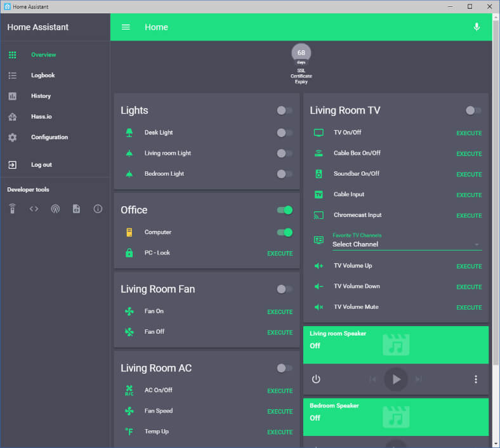The width and height of the screenshot is (500, 448).
Task: Open the remote Services developer tool
Action: pyautogui.click(x=12, y=209)
